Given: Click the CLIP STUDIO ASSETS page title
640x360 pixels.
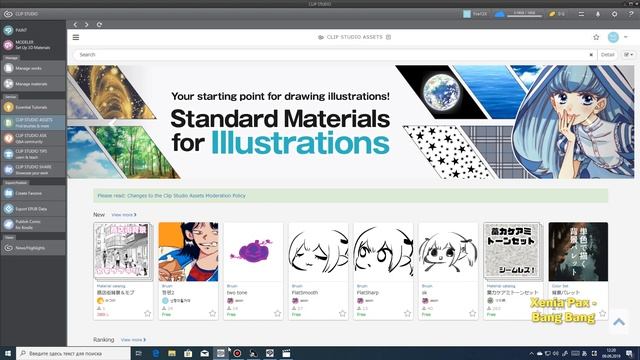Looking at the screenshot, I should 354,37.
